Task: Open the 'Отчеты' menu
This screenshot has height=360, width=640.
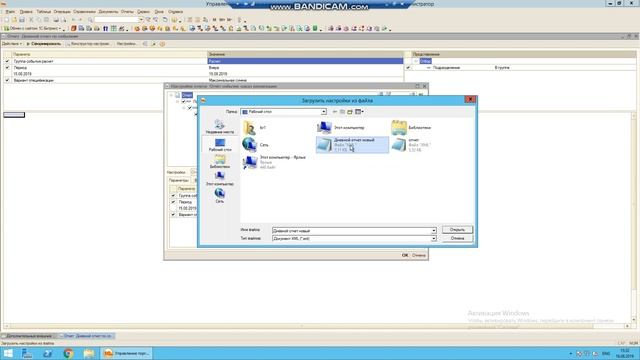Action: [x=127, y=12]
